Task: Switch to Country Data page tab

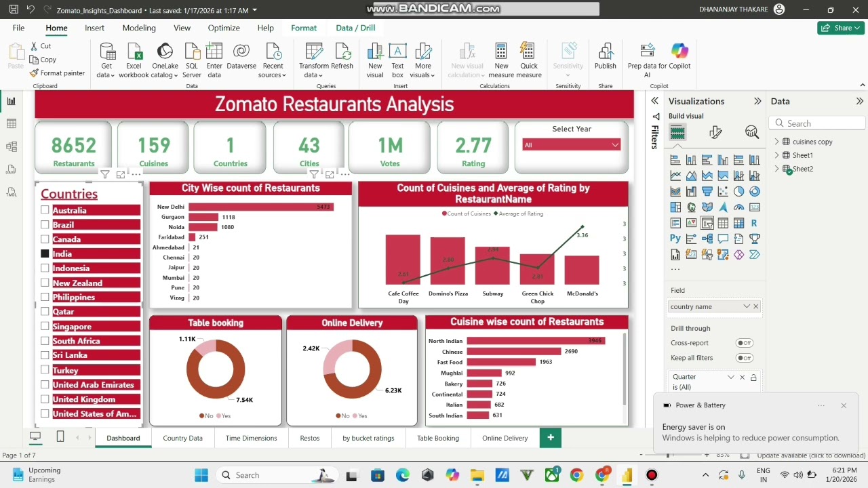Action: coord(182,438)
